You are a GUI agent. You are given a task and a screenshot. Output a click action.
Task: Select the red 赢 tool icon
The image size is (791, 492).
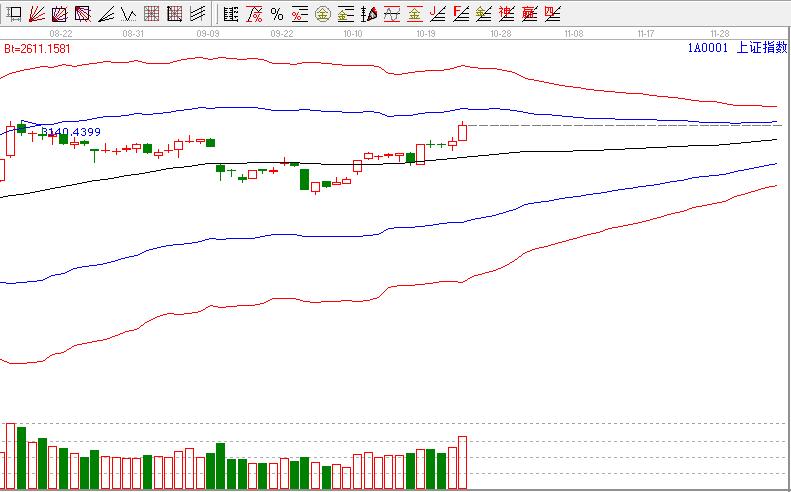tap(529, 14)
